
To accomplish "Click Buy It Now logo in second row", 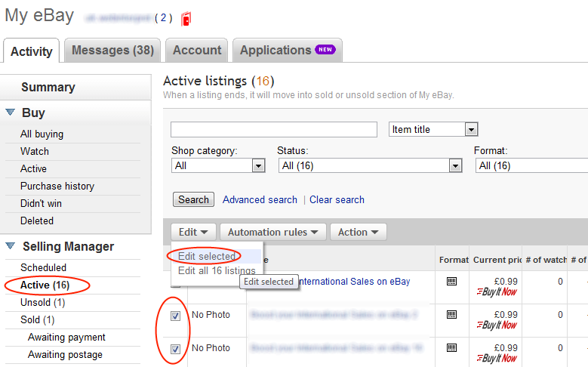I will (497, 325).
